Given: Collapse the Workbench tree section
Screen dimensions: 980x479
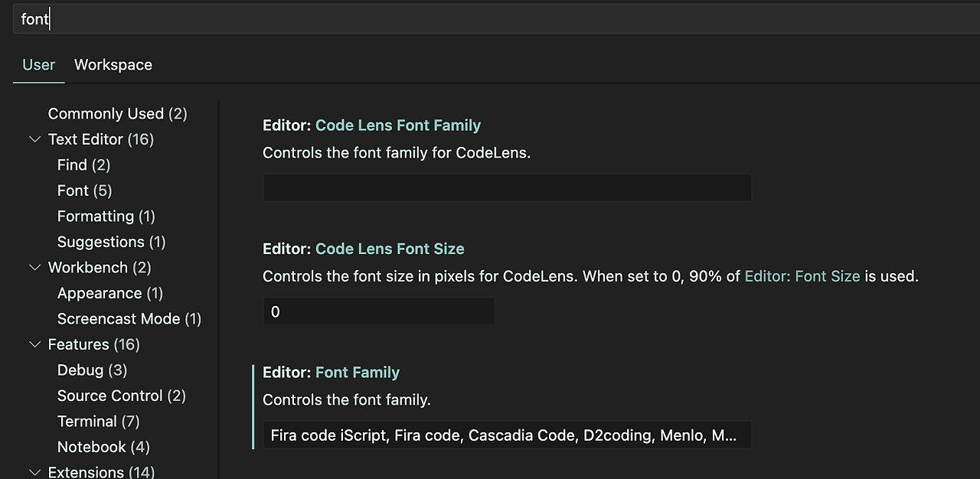Looking at the screenshot, I should pos(34,268).
